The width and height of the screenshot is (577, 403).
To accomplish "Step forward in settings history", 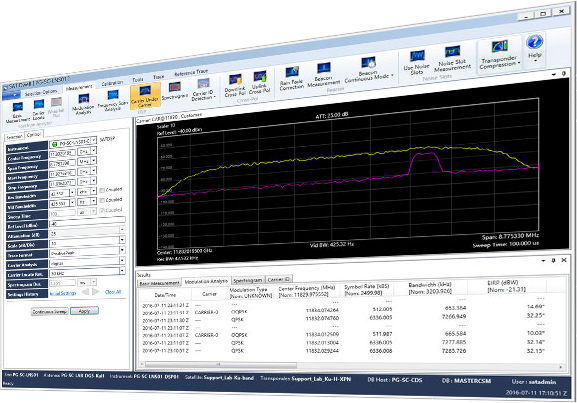I will (96, 291).
